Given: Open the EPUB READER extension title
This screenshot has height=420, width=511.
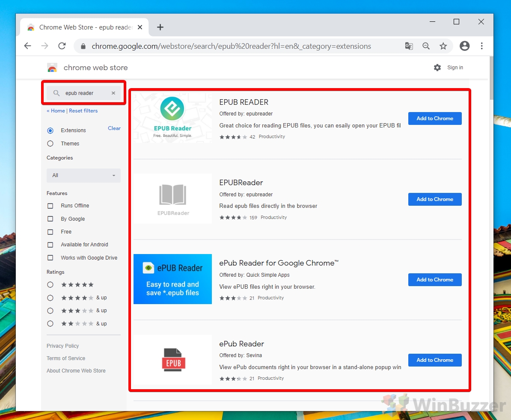Looking at the screenshot, I should (x=244, y=102).
